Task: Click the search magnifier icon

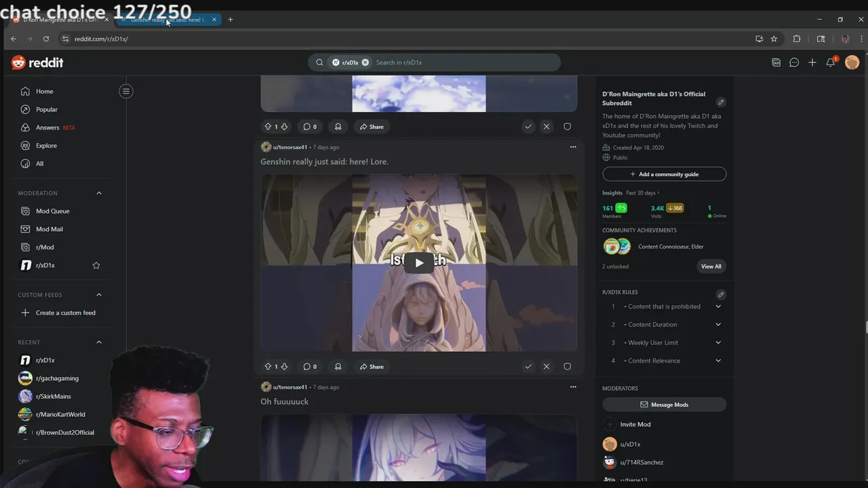Action: [319, 62]
